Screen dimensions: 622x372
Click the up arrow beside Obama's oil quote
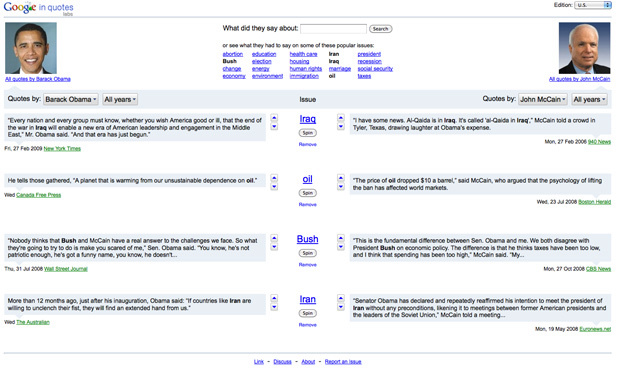click(x=274, y=178)
